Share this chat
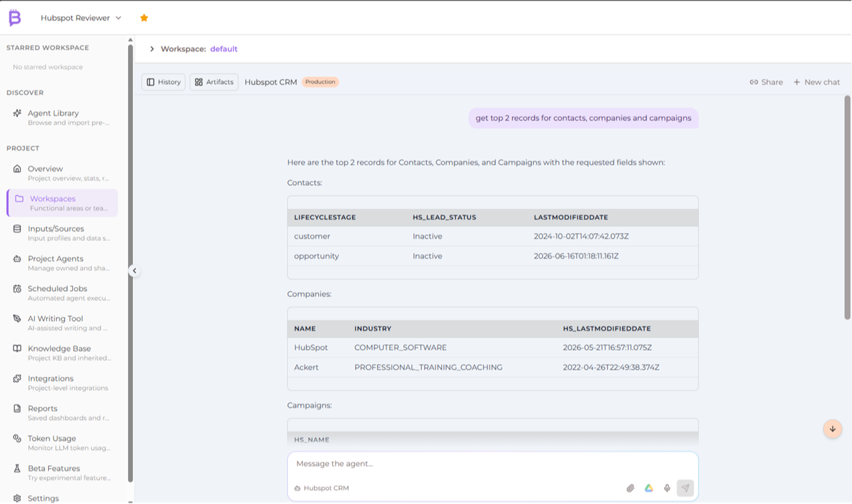The height and width of the screenshot is (504, 852). click(766, 82)
